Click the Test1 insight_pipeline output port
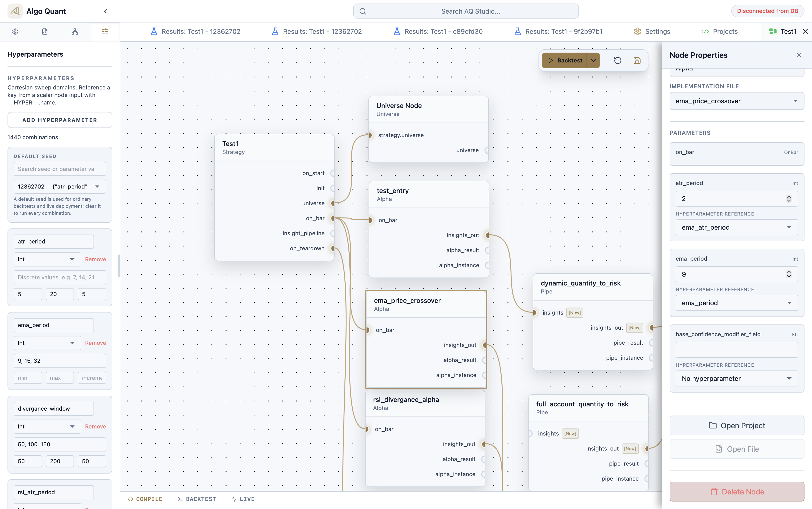Image resolution: width=812 pixels, height=509 pixels. pyautogui.click(x=333, y=233)
